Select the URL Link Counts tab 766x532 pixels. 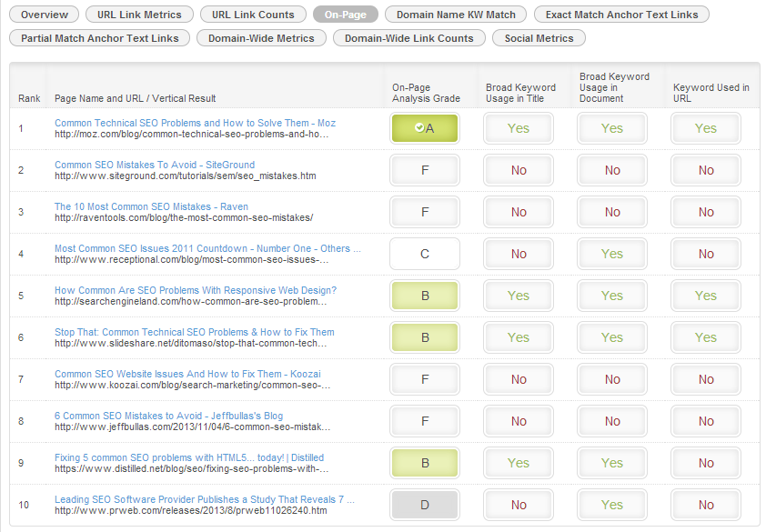253,15
